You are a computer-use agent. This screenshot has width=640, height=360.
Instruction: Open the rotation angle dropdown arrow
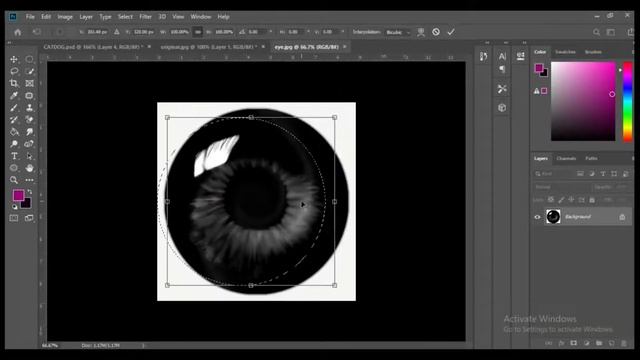[270, 32]
